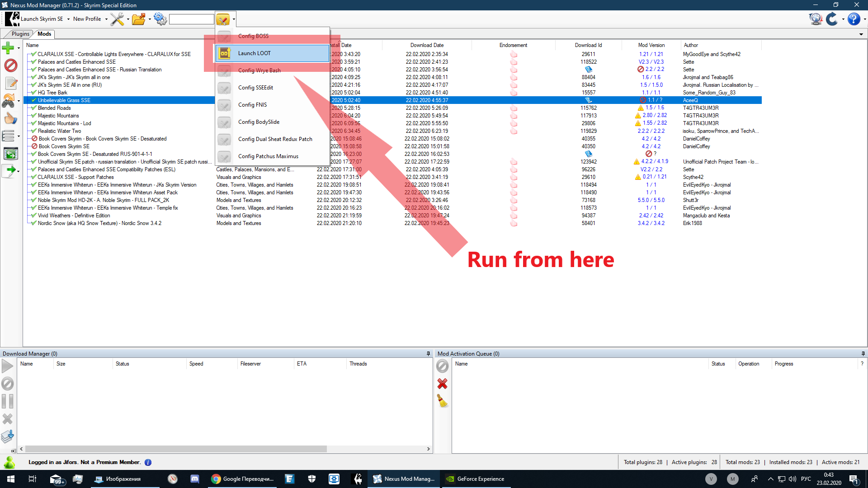Toggle checkmark for CLARALUX SSE - Support Patches
868x488 pixels.
[33, 177]
